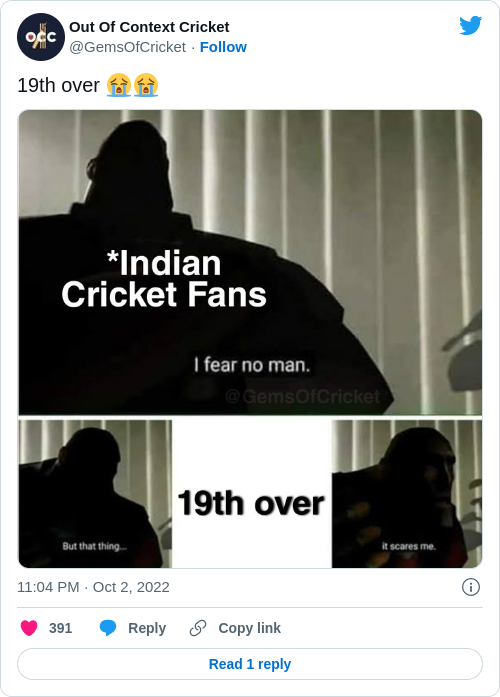
Task: Like the tweet with the heart icon
Action: pyautogui.click(x=29, y=628)
